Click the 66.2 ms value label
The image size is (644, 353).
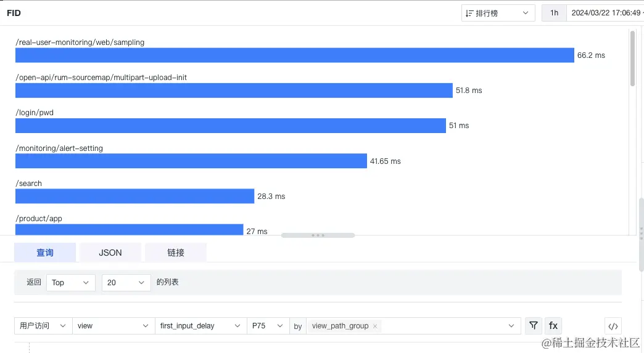(591, 55)
